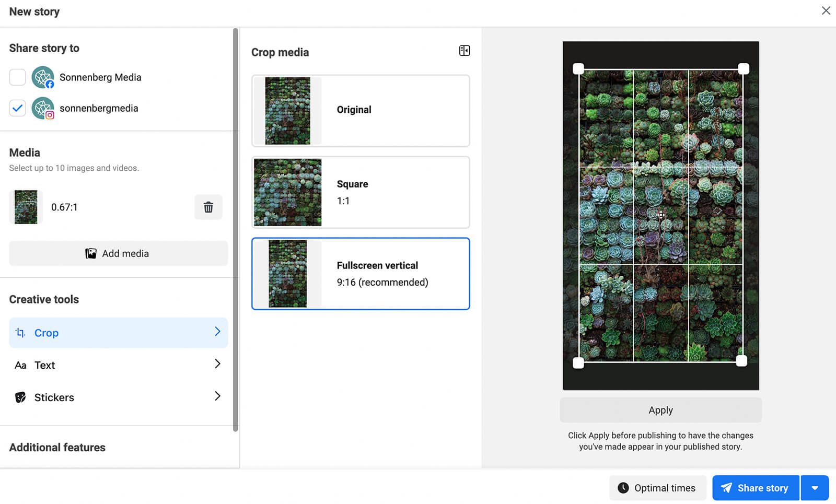The width and height of the screenshot is (836, 504).
Task: Click the Stickers icon
Action: tap(20, 397)
